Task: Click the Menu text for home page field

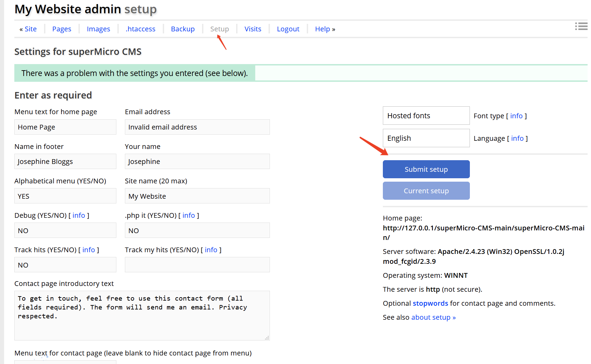Action: tap(65, 127)
